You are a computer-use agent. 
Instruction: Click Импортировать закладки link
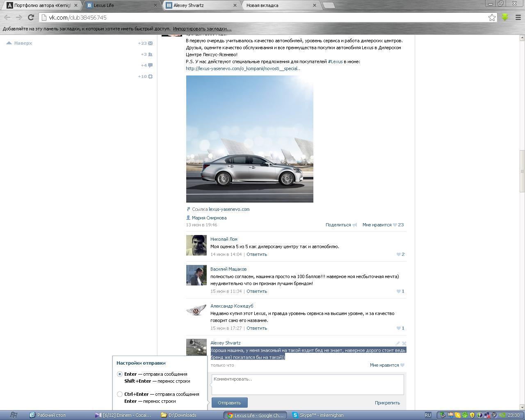click(x=202, y=29)
